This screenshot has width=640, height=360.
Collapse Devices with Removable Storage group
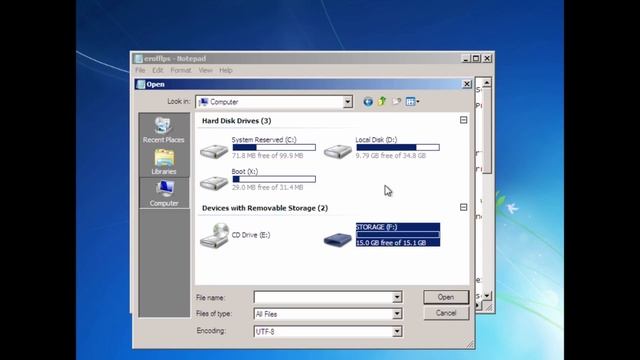463,207
